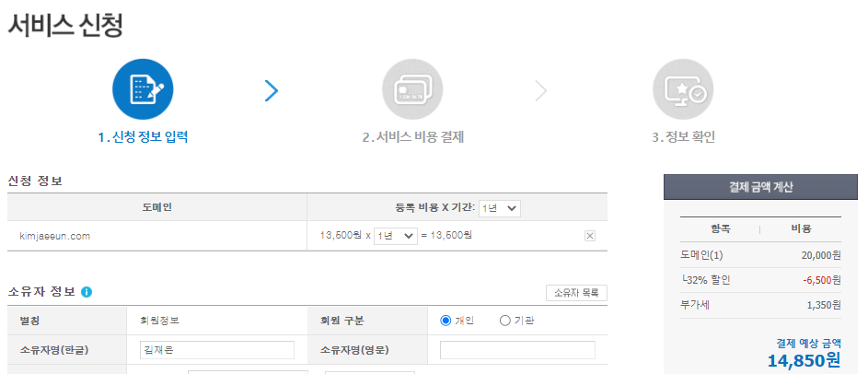Screen dimensions: 868x374
Task: Click the 도메인 column header
Action: (157, 208)
